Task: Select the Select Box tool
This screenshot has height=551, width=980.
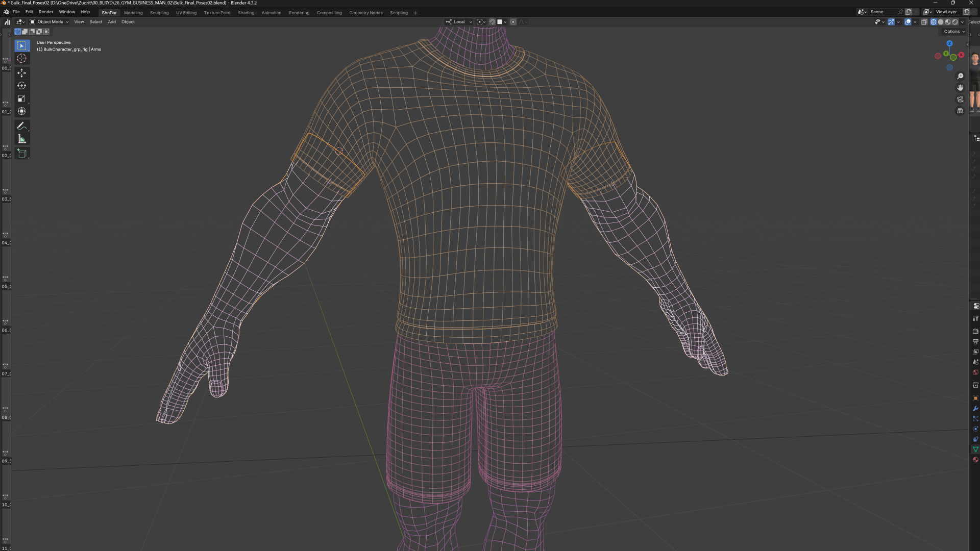Action: point(21,46)
